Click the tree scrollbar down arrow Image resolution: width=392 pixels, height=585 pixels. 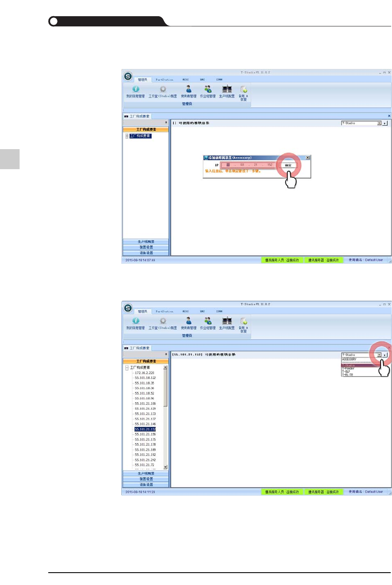click(x=166, y=467)
